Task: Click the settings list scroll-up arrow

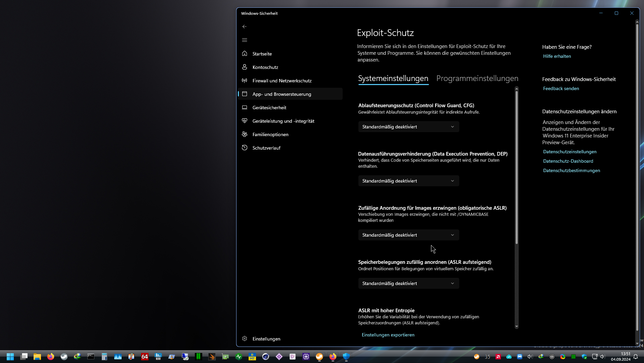Action: tap(516, 88)
